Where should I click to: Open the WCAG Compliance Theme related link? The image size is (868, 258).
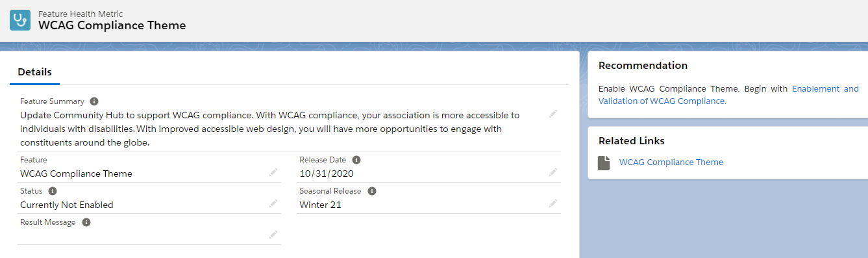(x=671, y=162)
